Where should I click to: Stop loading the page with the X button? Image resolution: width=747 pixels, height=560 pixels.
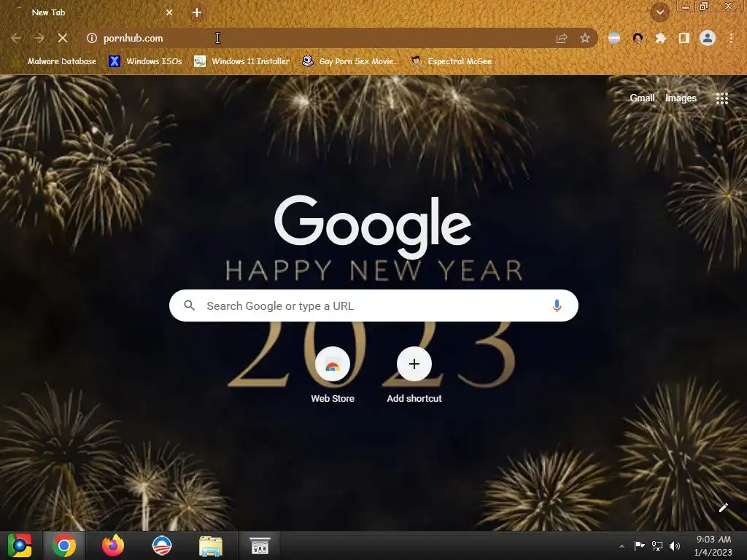tap(63, 38)
